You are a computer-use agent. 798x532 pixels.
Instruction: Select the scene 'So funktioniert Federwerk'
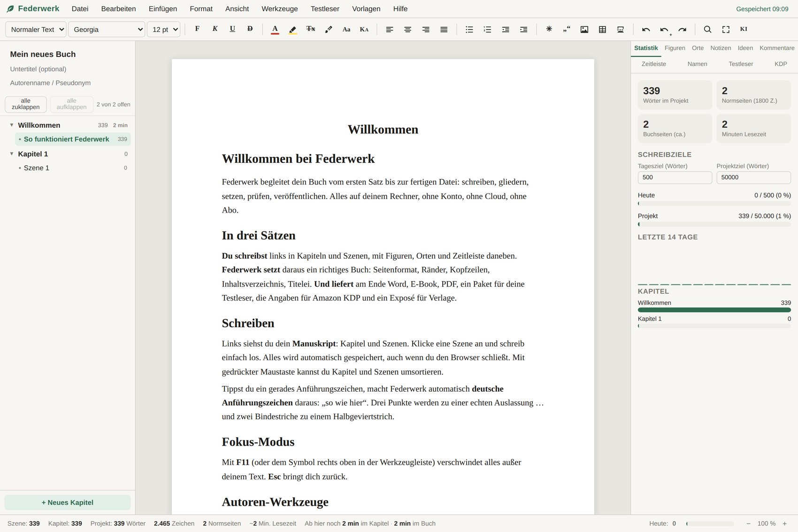pyautogui.click(x=73, y=139)
